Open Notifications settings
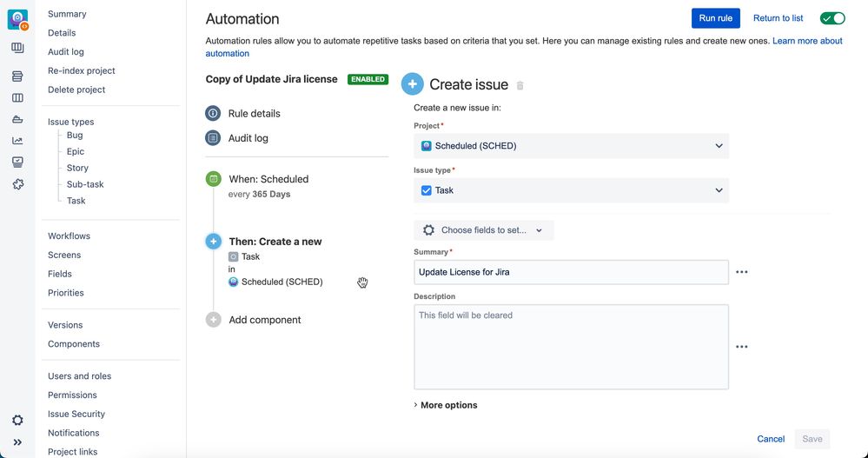Image resolution: width=868 pixels, height=458 pixels. click(x=74, y=433)
